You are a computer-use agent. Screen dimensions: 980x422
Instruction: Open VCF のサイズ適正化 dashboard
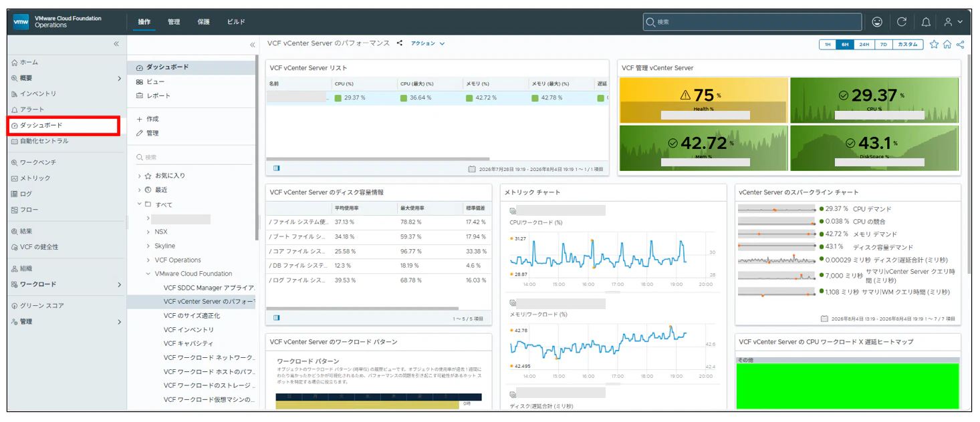tap(192, 316)
